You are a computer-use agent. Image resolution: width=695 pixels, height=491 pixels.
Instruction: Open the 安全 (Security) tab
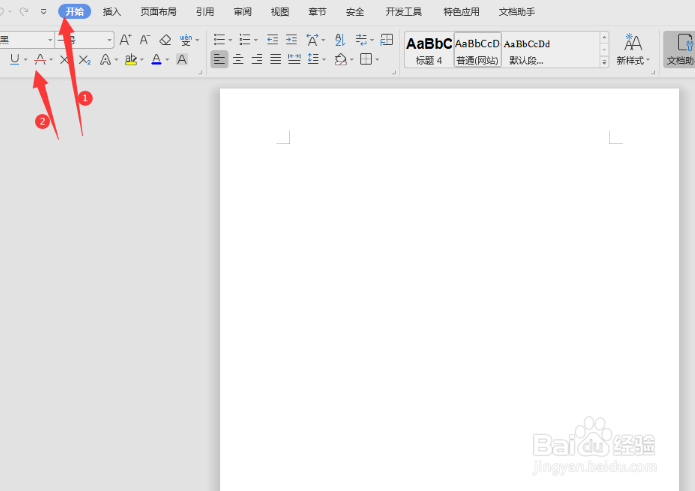355,12
